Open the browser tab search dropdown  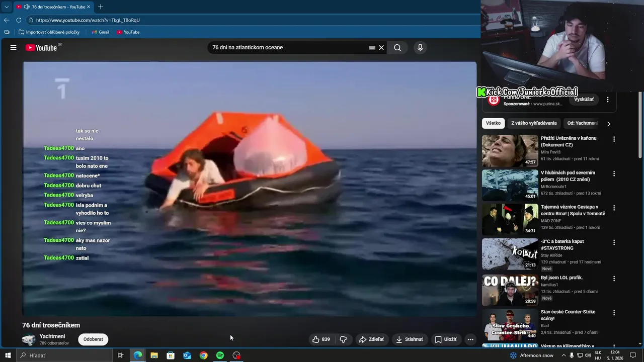[x=7, y=7]
